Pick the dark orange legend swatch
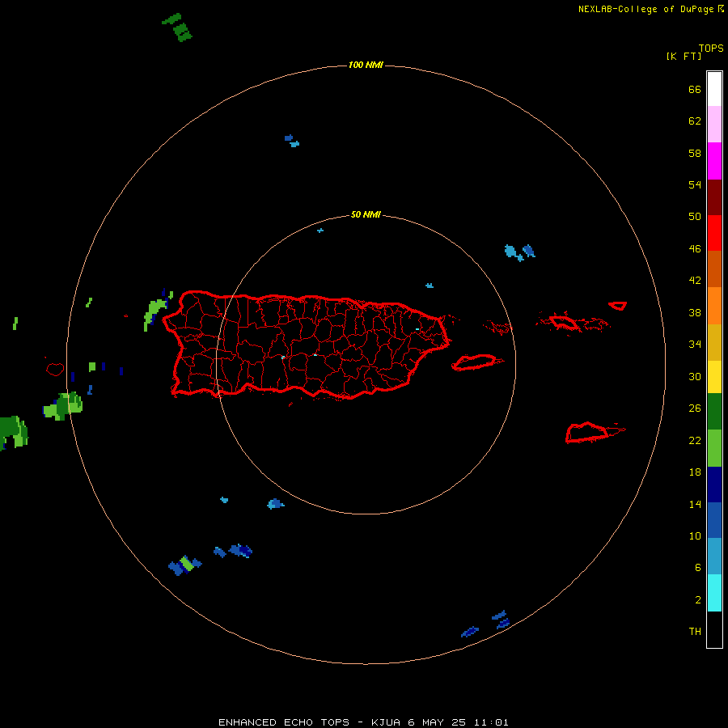Viewport: 728px width, 728px height. click(714, 269)
